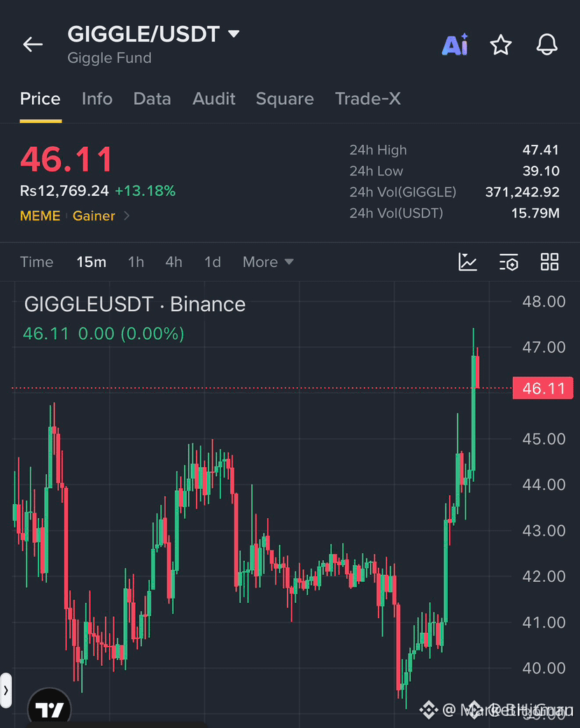Click the 46.11 current price label on axis
Screen dimensions: 580x728
(543, 388)
